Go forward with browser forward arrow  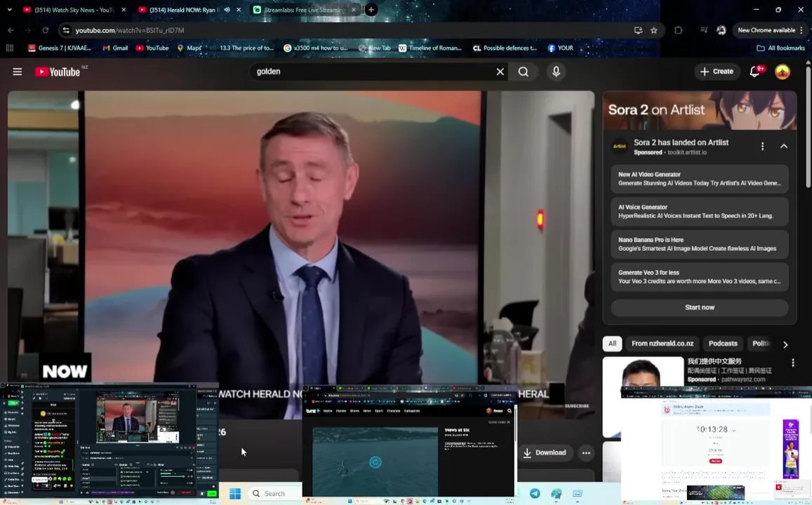tap(28, 31)
